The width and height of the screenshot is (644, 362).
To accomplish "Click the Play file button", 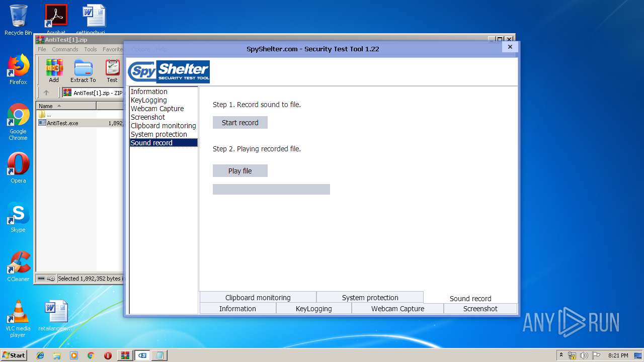I will pyautogui.click(x=240, y=171).
